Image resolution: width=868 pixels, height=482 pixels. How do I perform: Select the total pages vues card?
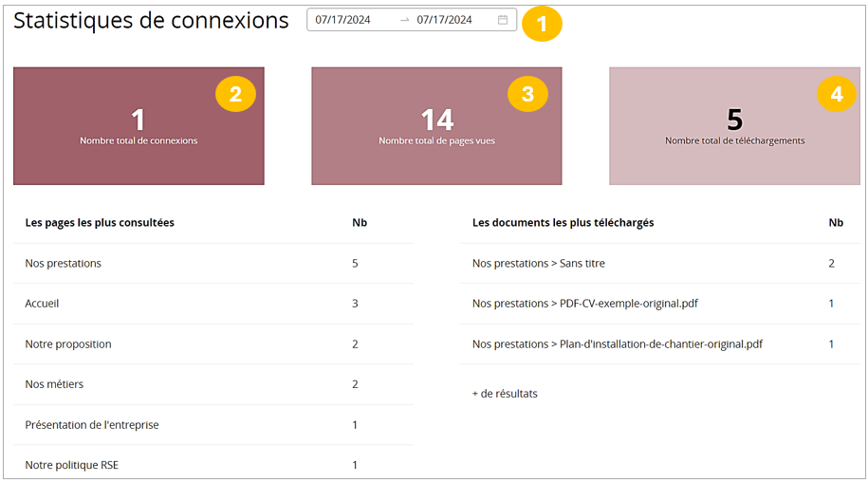436,126
